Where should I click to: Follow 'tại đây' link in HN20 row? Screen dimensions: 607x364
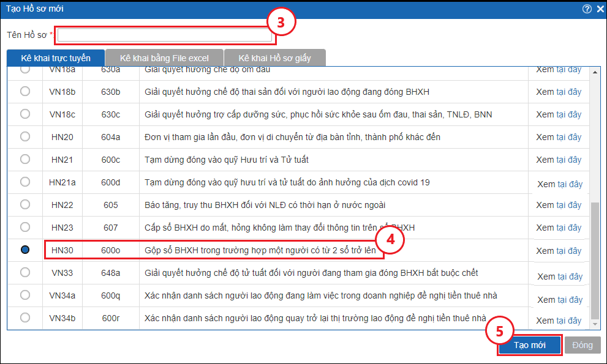(568, 137)
